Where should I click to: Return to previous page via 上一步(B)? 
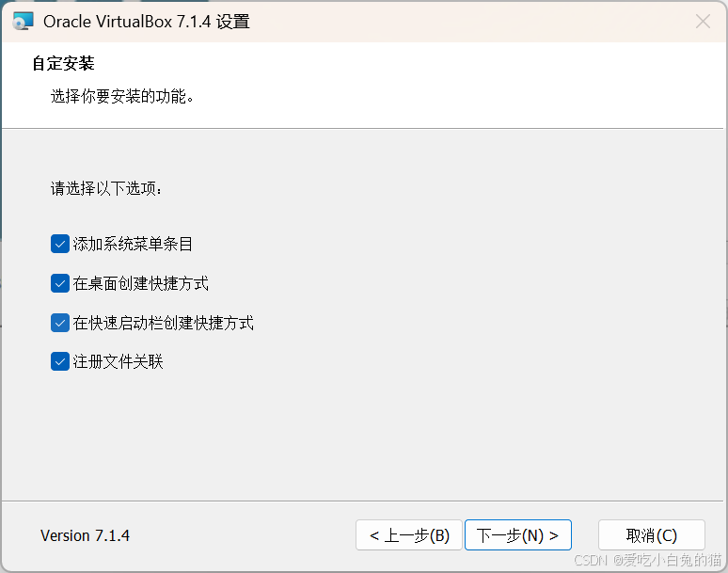(409, 535)
